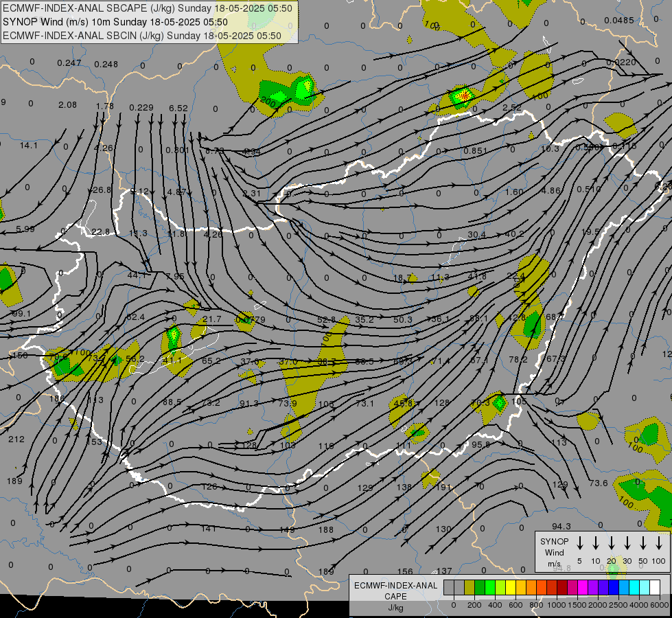This screenshot has height=618, width=672.
Task: Click the map value 73.6
Action: pos(599,483)
